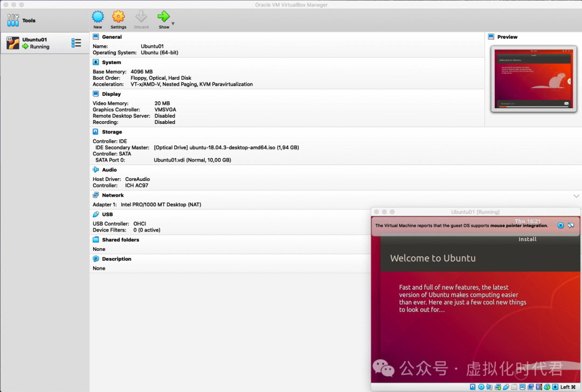Click the Storage section disk icon

96,132
